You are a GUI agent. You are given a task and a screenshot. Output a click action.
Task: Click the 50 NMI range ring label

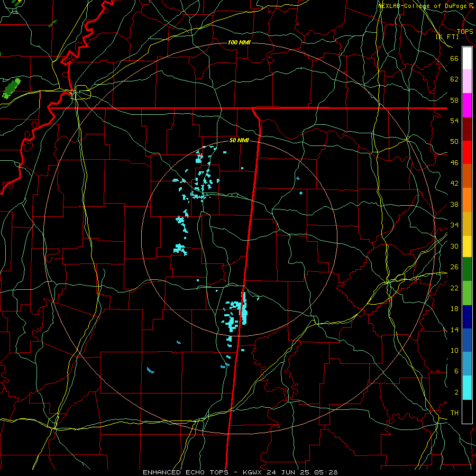239,140
